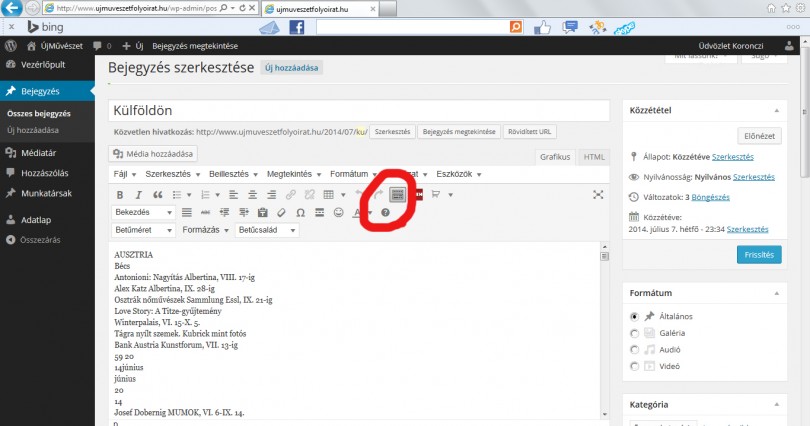The height and width of the screenshot is (426, 810).
Task: Choose the Audió format option
Action: pyautogui.click(x=635, y=350)
